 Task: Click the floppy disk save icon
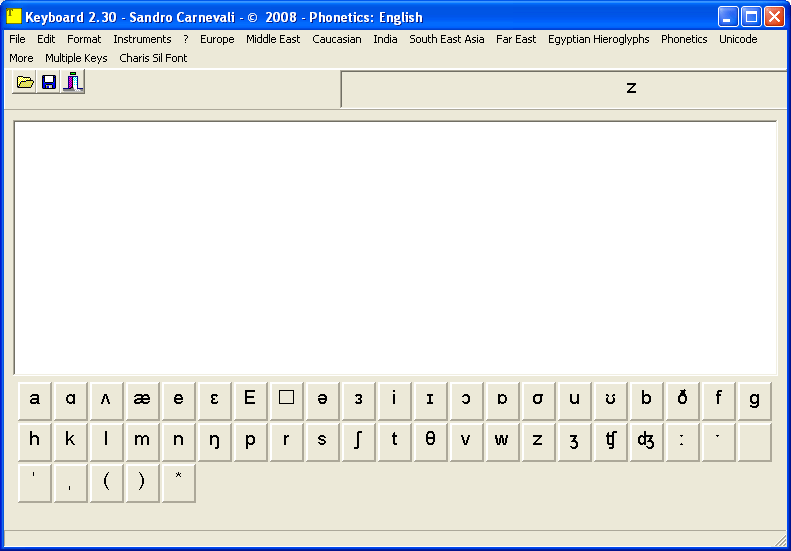tap(48, 82)
